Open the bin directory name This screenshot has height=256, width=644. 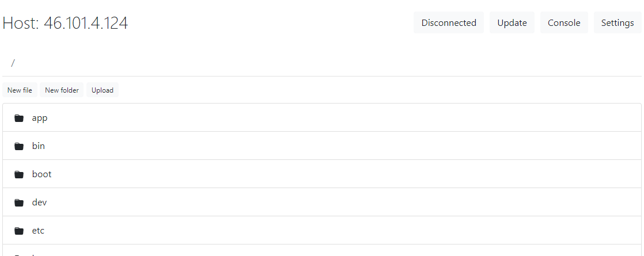(39, 146)
